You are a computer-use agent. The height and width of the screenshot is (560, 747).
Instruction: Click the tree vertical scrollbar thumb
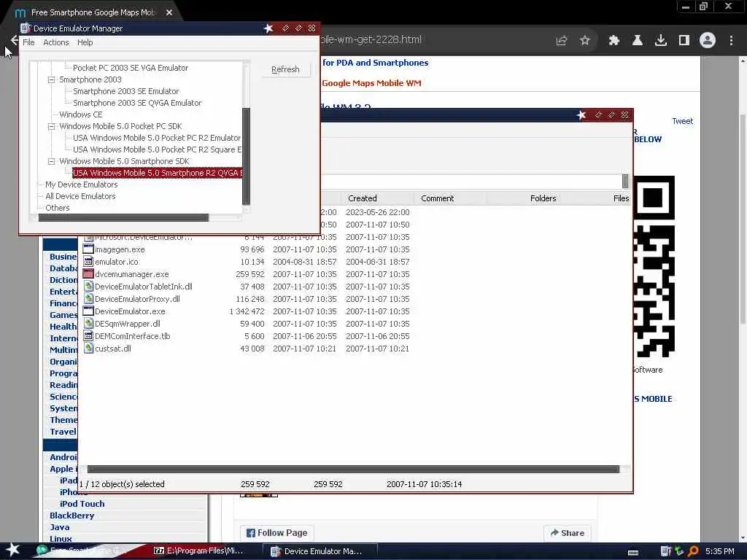pos(247,156)
